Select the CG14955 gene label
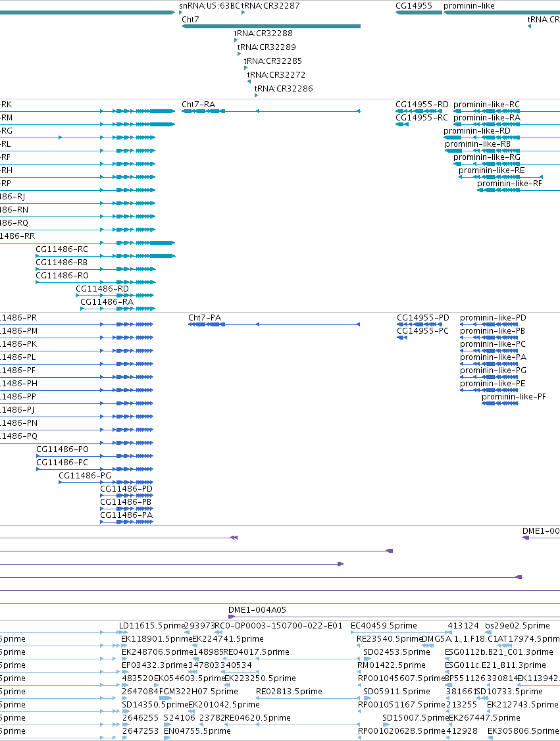560x741 pixels. click(414, 6)
